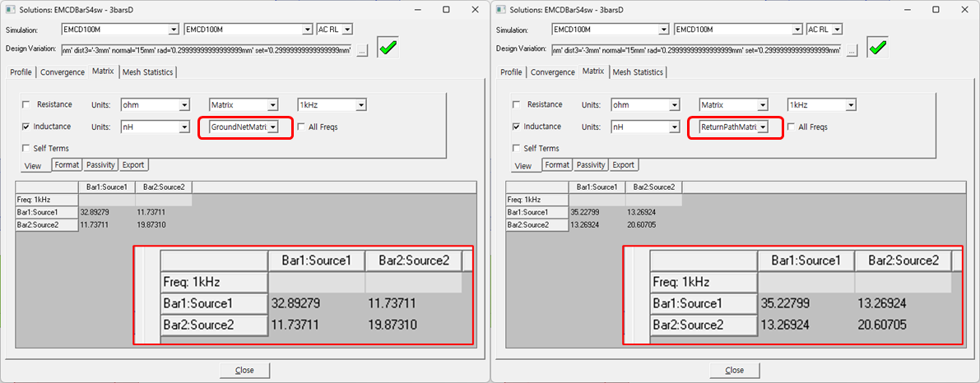Image resolution: width=980 pixels, height=383 pixels.
Task: Open the 1kHz frequency dropdown in left dialog
Action: click(360, 105)
